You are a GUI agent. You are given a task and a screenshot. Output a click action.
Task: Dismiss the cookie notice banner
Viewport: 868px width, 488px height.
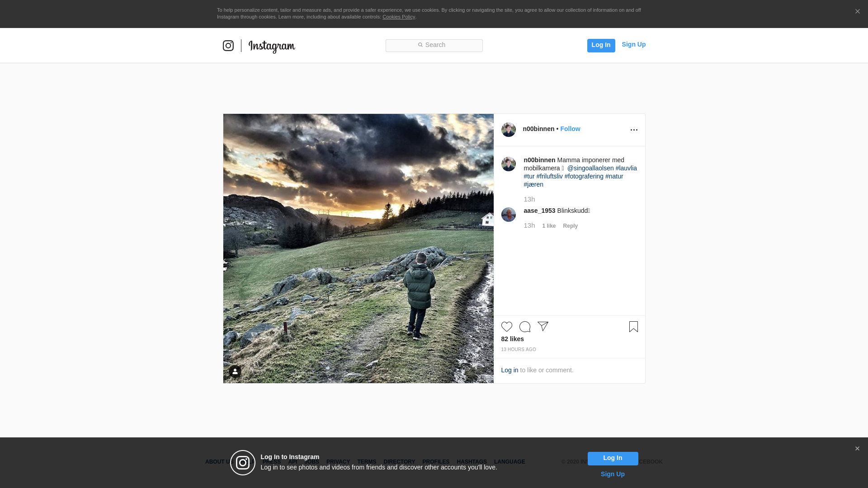tap(857, 11)
